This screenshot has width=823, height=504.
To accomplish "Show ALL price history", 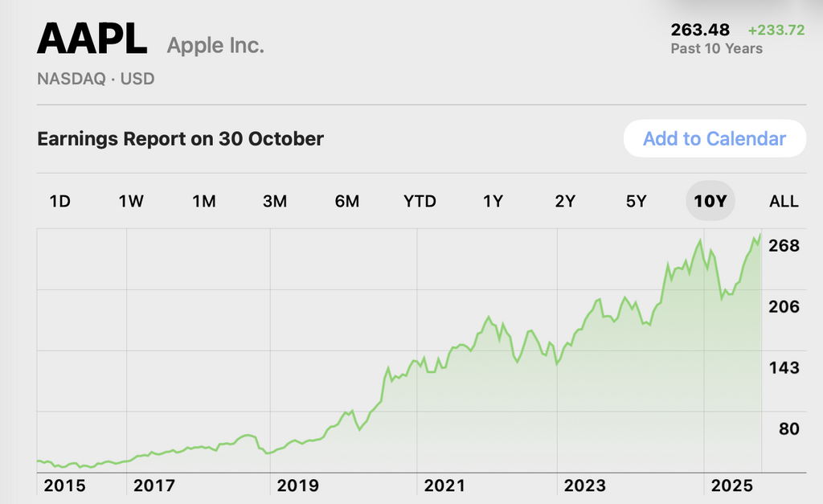I will click(x=784, y=201).
